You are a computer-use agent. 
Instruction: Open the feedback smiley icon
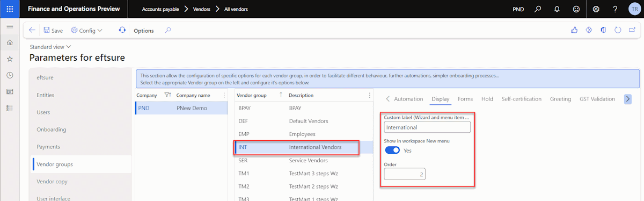[576, 9]
